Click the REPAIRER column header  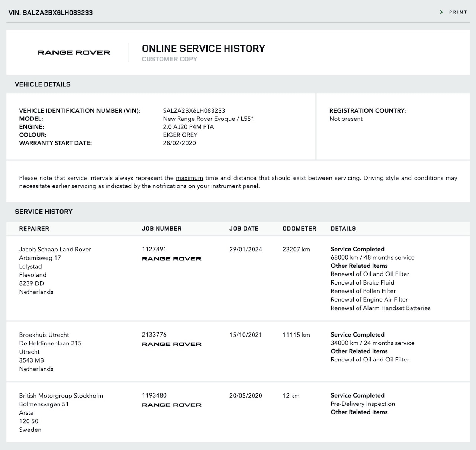pos(34,229)
